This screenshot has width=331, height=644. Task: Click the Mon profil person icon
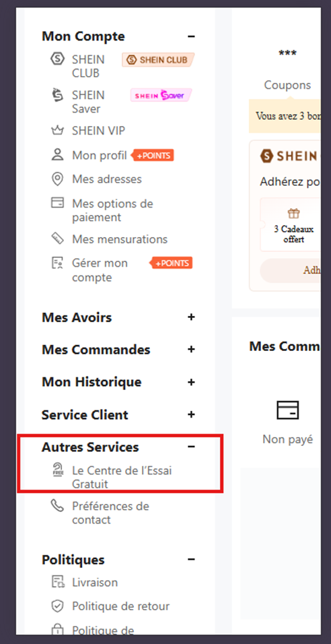57,155
